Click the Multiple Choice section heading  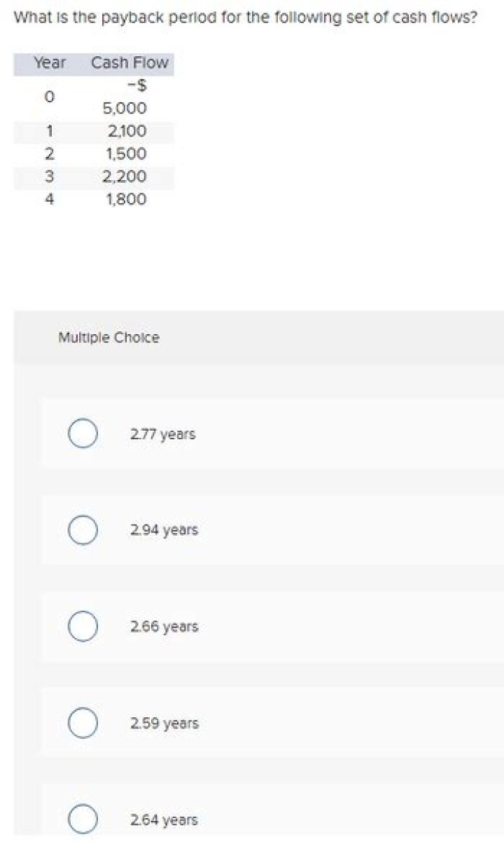click(x=108, y=338)
